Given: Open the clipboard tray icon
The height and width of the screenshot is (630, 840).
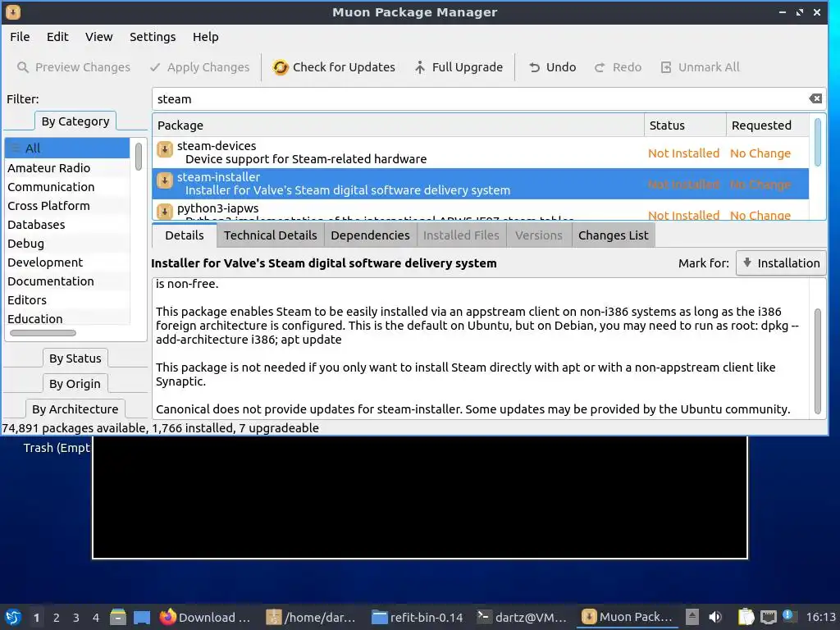Looking at the screenshot, I should tap(746, 617).
